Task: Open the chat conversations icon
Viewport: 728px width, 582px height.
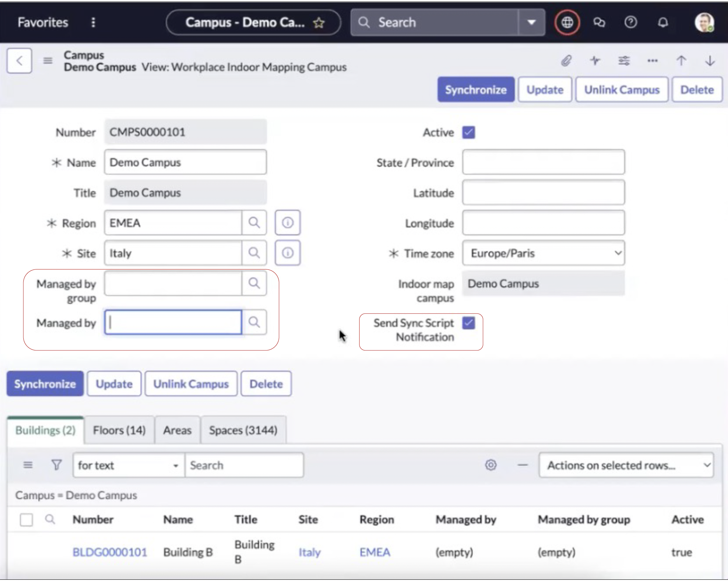Action: [x=599, y=22]
